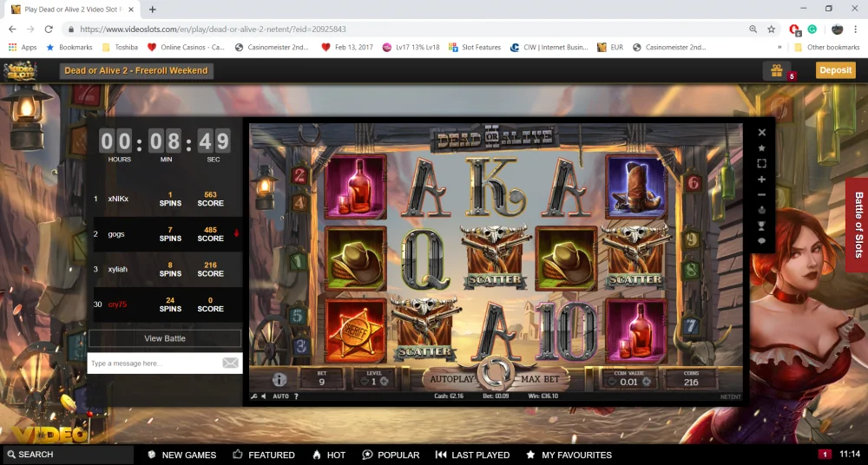Open NEW GAMES category
This screenshot has height=465, width=868.
click(x=181, y=455)
